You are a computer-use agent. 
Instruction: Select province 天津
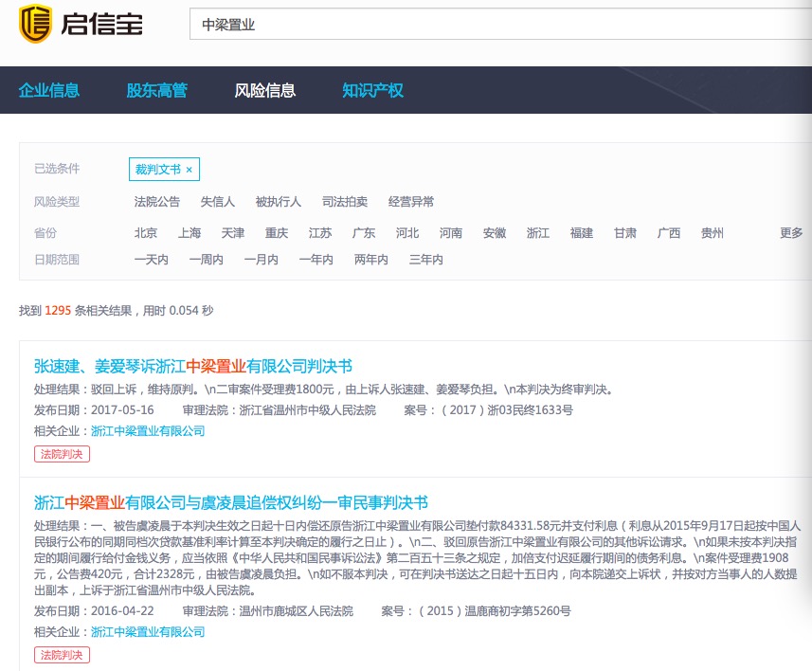[232, 232]
